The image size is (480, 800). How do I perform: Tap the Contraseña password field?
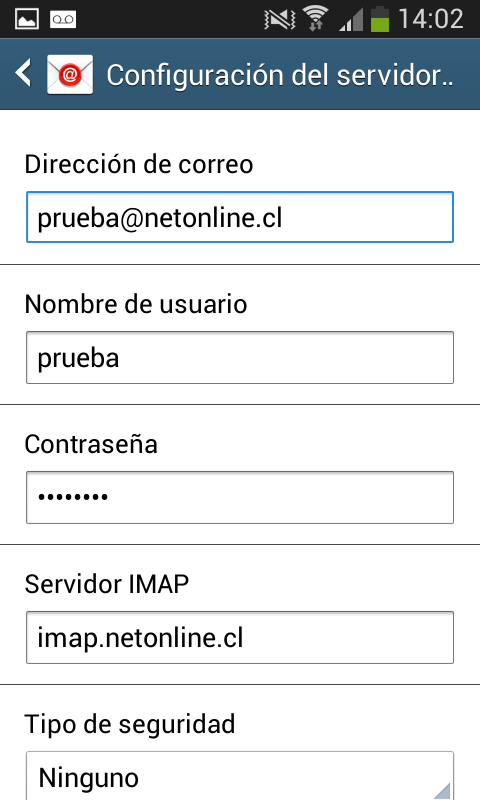[240, 497]
